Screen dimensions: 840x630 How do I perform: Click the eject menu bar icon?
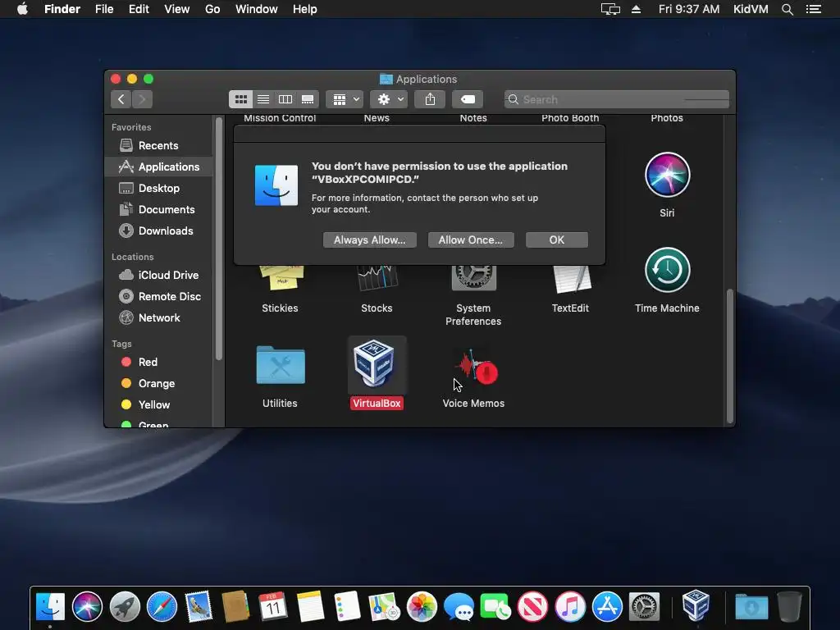coord(636,9)
